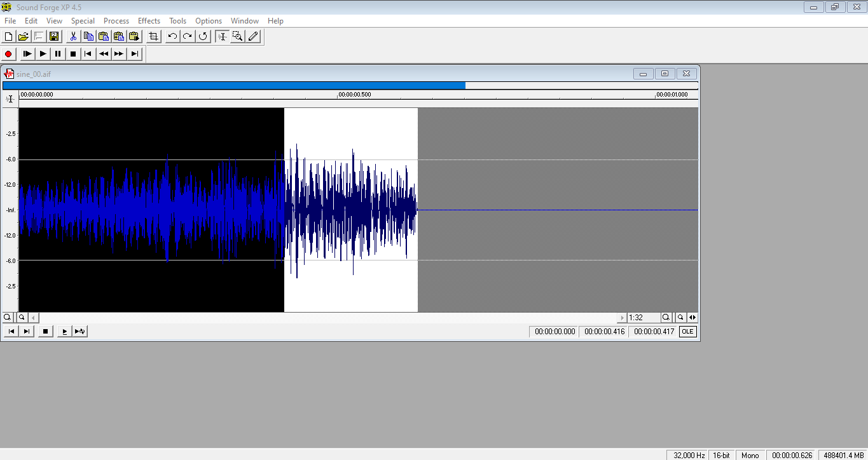Stop playback in the main transport toolbar
This screenshot has width=868, height=460.
click(x=73, y=54)
